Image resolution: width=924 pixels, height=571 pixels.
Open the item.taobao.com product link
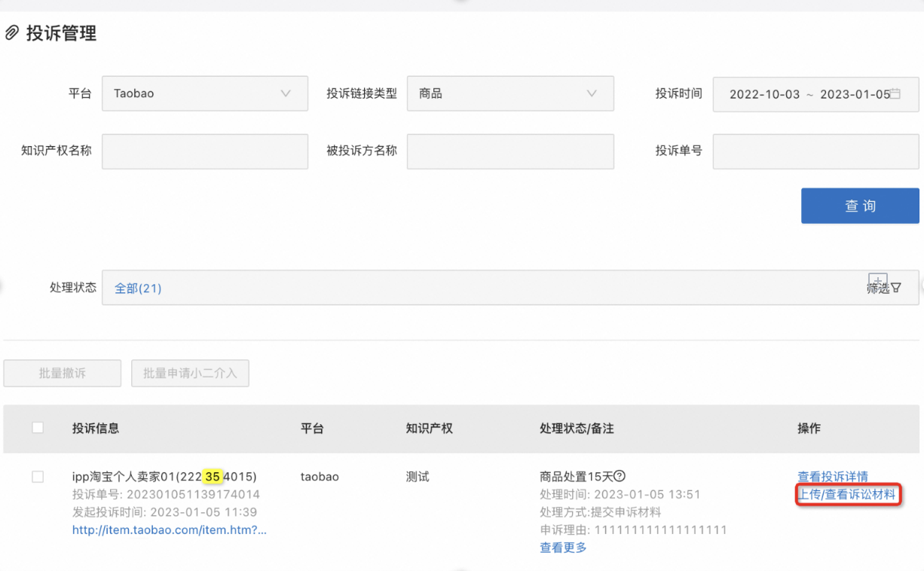[x=170, y=530]
